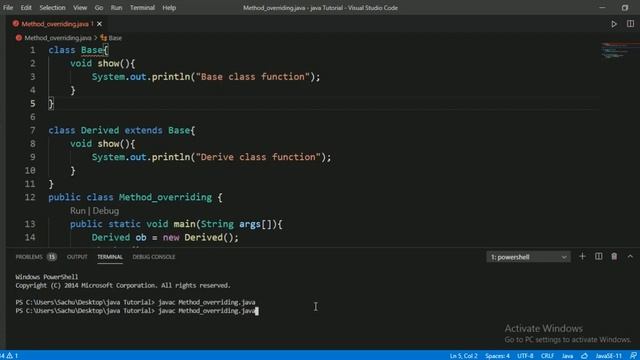Click Debug code lens above main

coord(106,211)
